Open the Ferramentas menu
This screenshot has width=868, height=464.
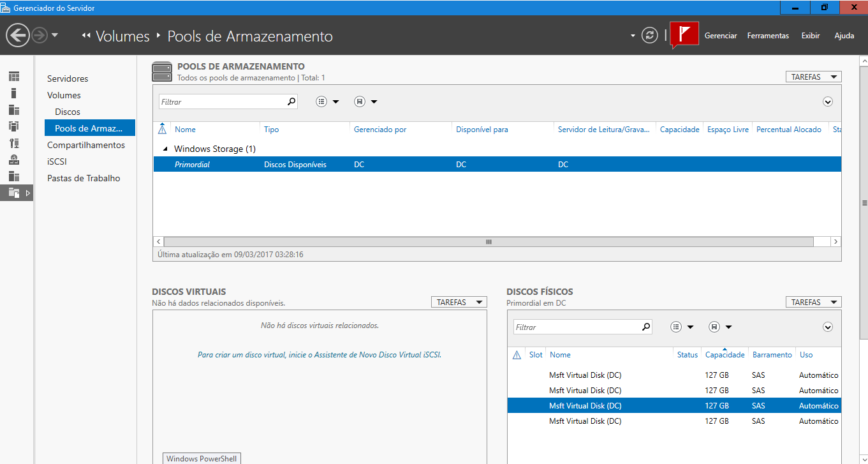click(768, 36)
